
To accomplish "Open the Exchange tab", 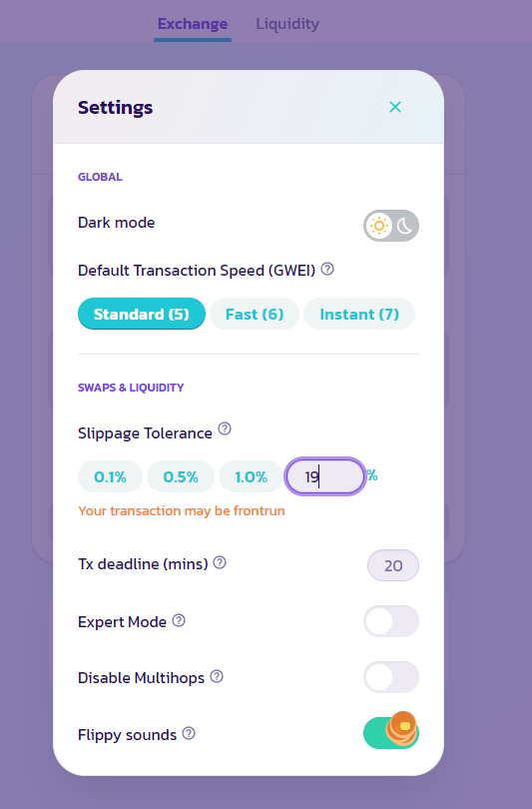I will [x=193, y=24].
